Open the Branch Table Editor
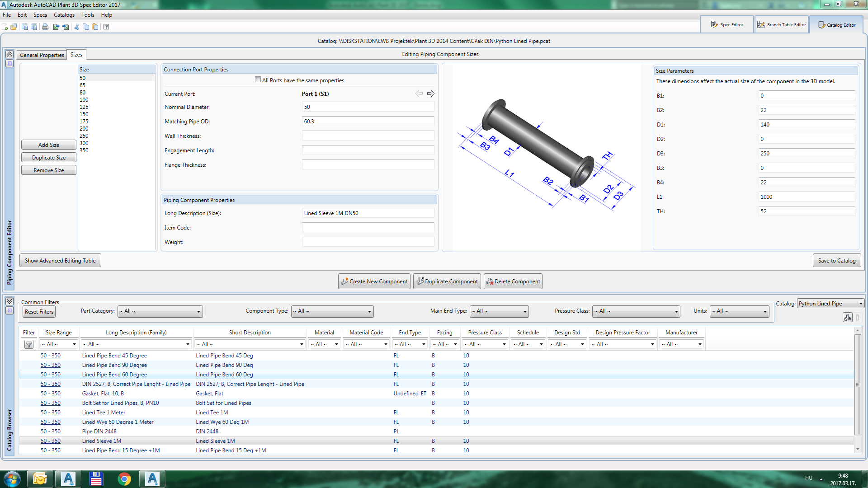 point(782,25)
